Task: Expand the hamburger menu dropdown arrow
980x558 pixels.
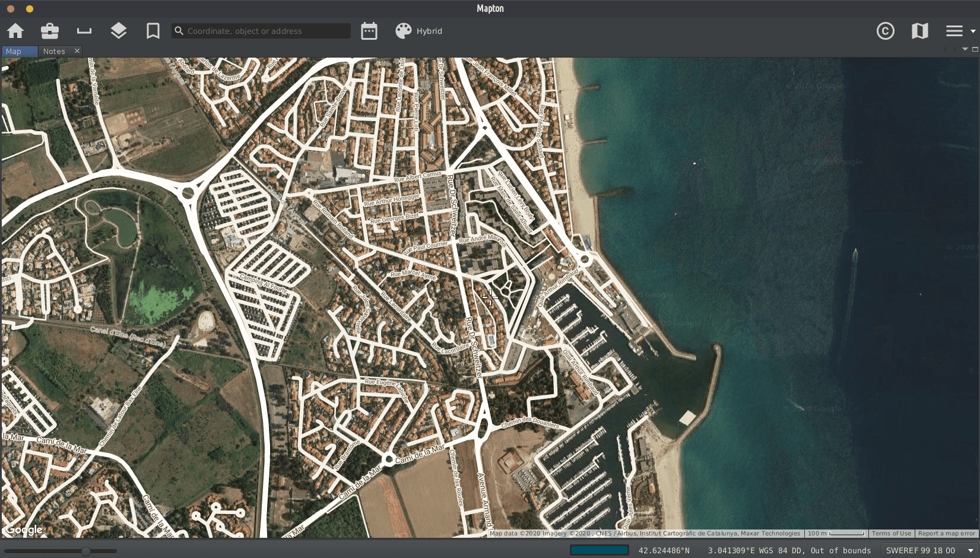Action: point(973,31)
